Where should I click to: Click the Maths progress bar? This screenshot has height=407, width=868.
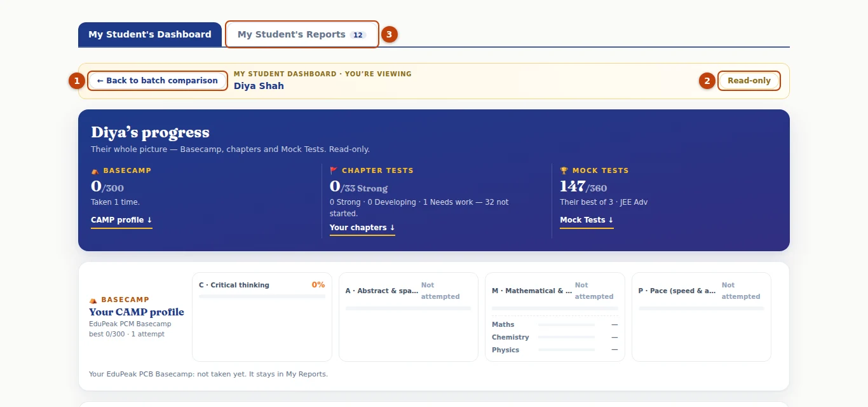(566, 324)
